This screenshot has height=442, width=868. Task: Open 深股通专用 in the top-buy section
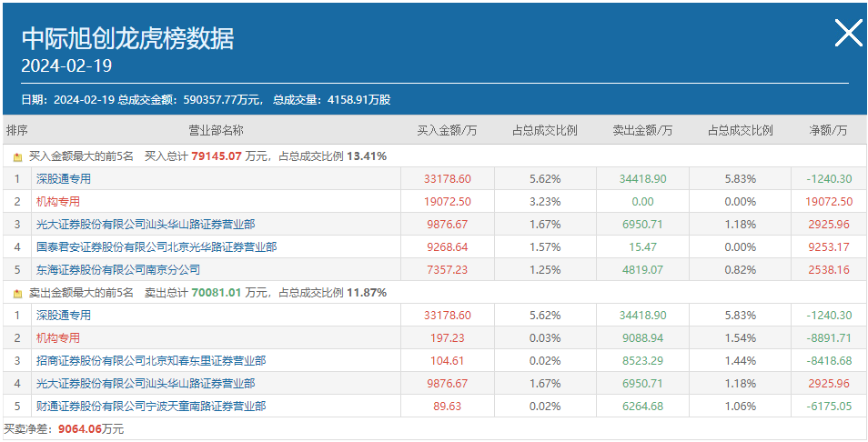(64, 178)
